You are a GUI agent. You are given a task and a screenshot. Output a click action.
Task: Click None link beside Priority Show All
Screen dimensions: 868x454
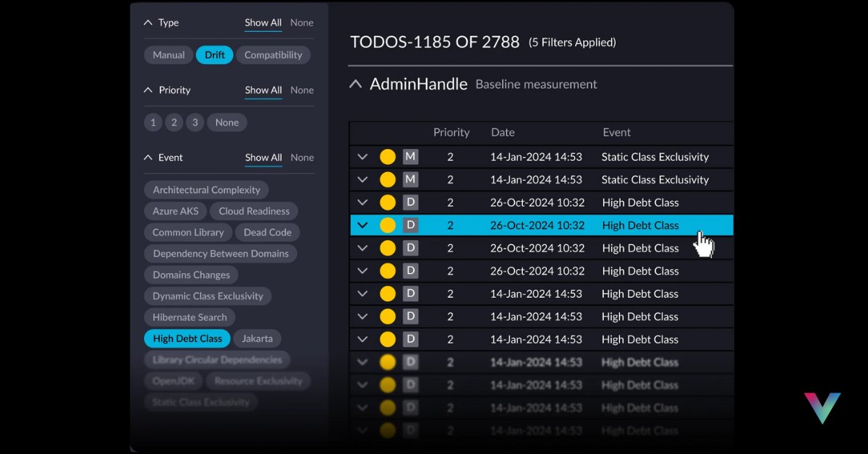point(302,90)
